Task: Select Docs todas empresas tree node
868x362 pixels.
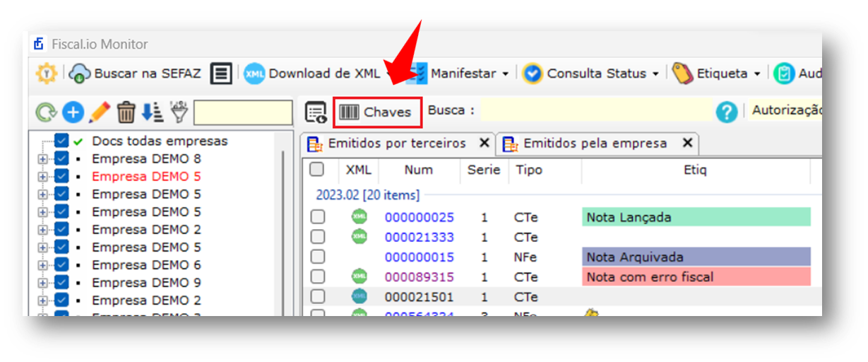Action: tap(160, 141)
